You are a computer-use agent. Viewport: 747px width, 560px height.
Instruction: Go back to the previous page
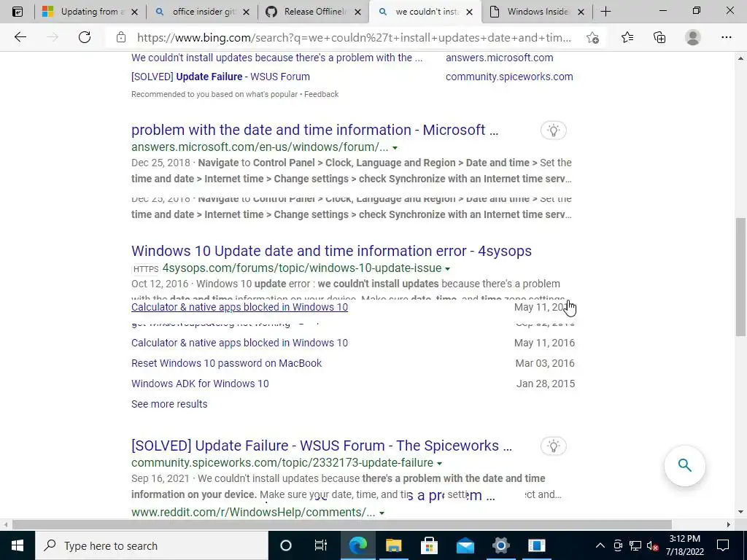pyautogui.click(x=20, y=37)
